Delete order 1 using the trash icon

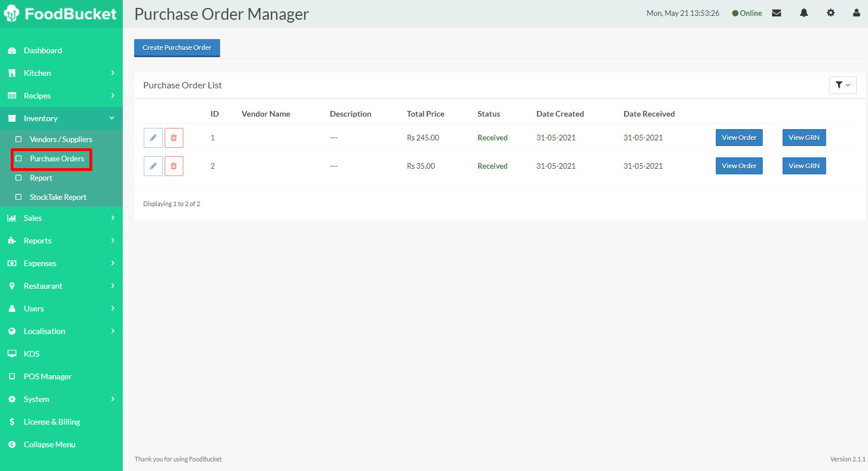click(x=174, y=138)
